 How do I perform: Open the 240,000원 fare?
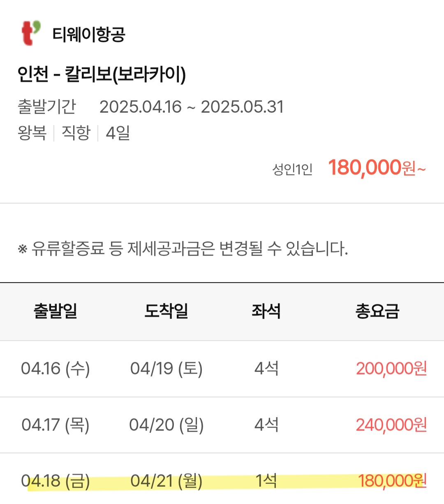(391, 425)
